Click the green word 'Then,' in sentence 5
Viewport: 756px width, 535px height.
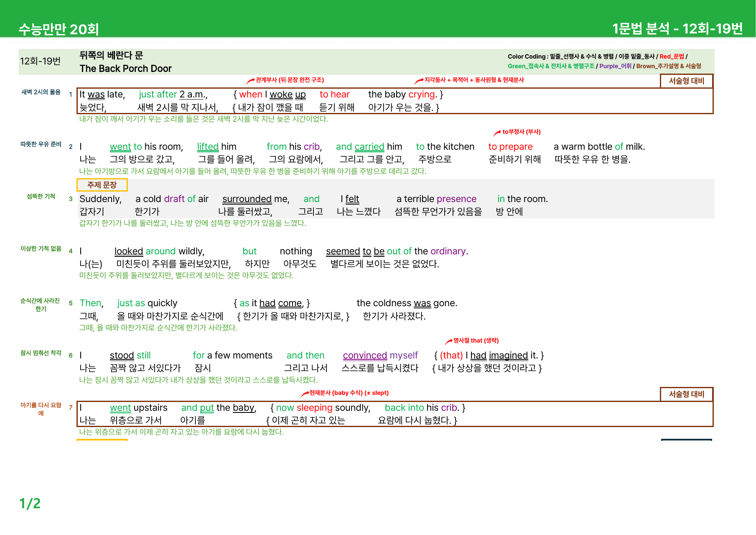92,303
